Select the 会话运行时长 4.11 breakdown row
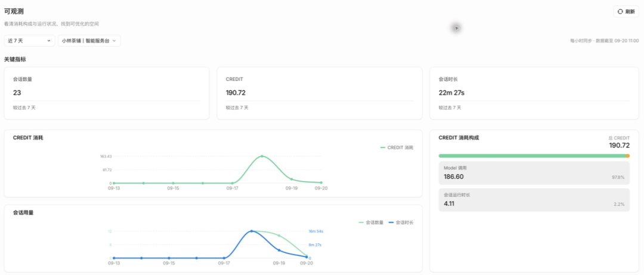The width and height of the screenshot is (644, 275). [534, 200]
